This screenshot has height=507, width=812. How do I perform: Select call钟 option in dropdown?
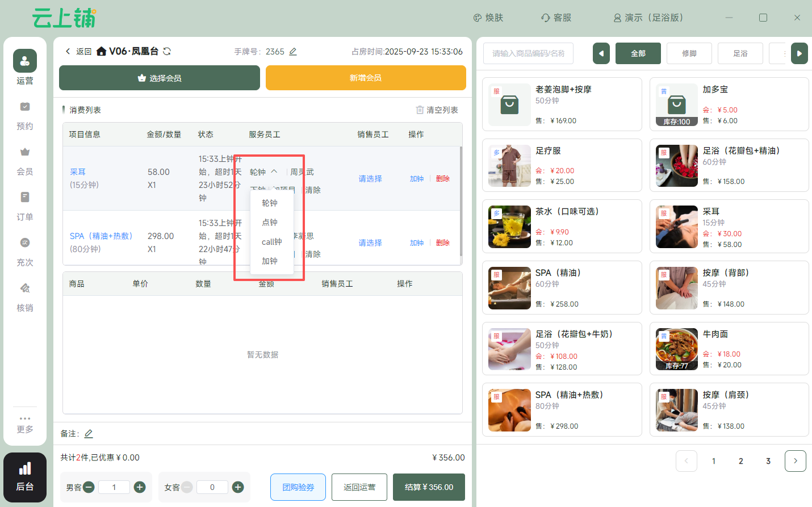click(271, 242)
